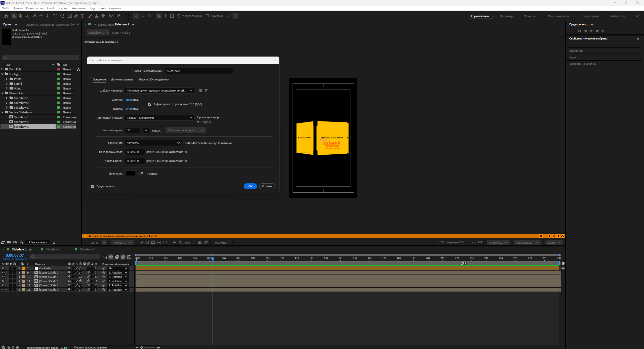Select the Type text tool

click(82, 16)
